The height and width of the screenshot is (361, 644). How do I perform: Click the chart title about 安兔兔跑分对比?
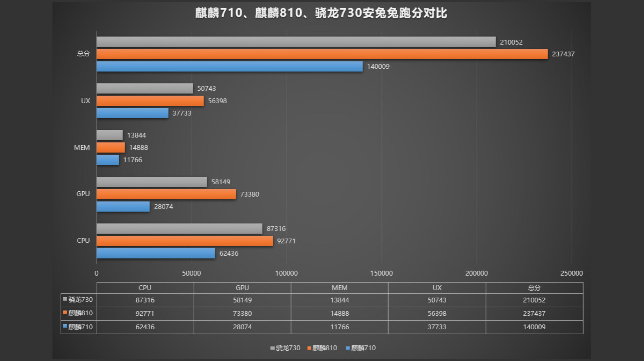click(321, 13)
